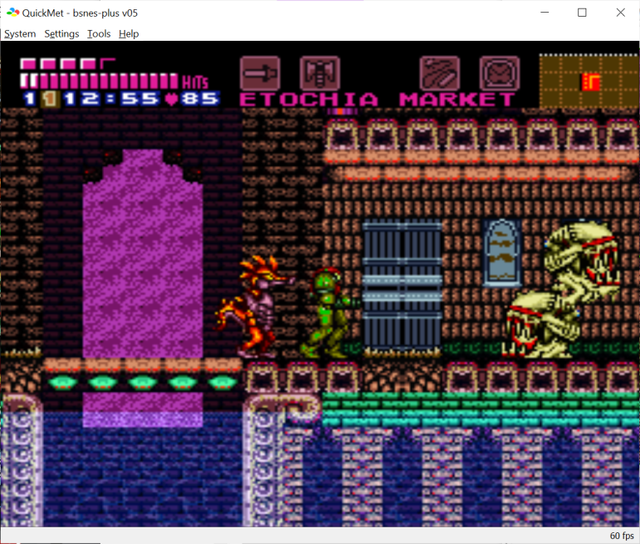Minimize the QuickMet window

click(544, 13)
